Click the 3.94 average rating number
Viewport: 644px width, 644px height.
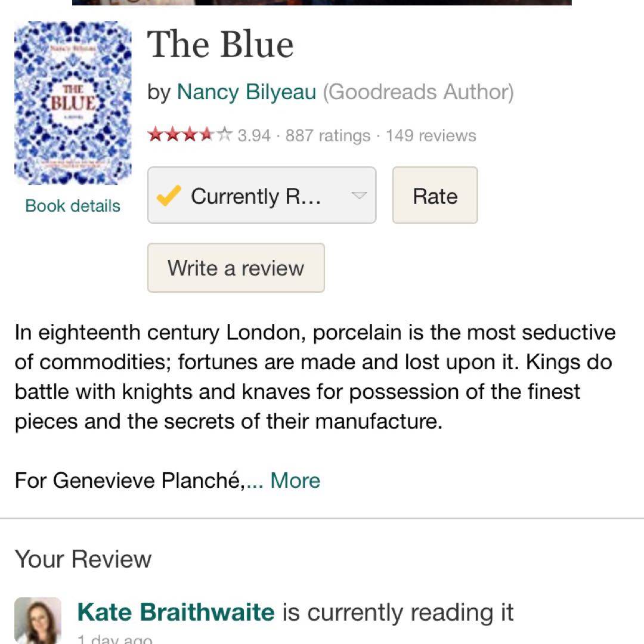coord(254,136)
